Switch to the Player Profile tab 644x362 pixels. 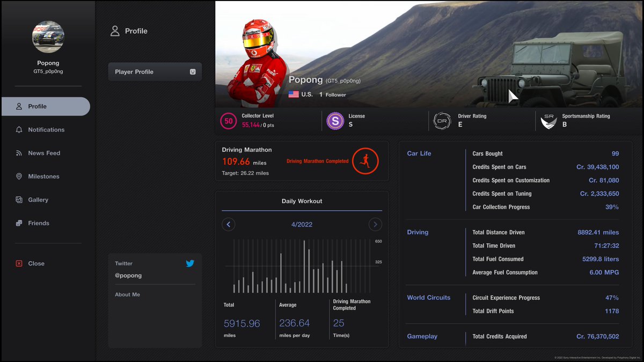pyautogui.click(x=155, y=71)
